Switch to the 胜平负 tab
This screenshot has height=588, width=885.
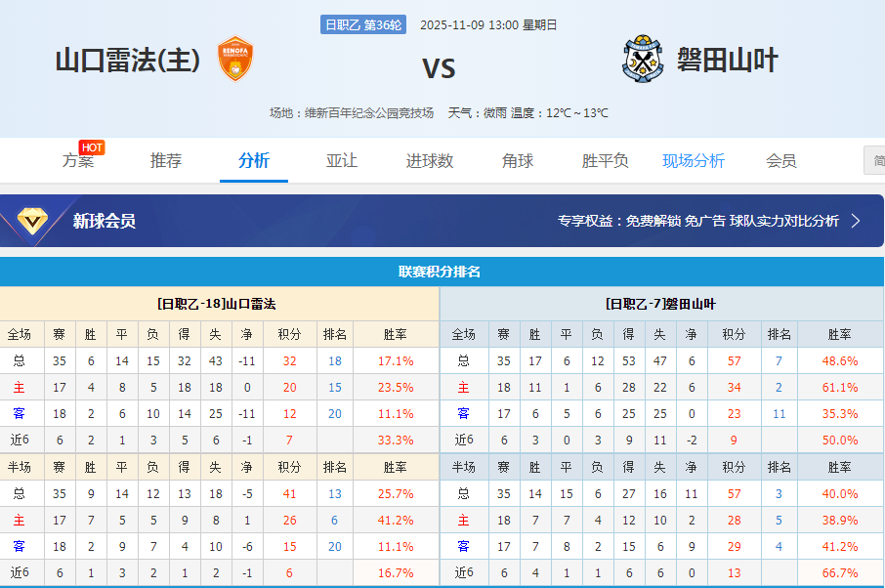[x=604, y=160]
